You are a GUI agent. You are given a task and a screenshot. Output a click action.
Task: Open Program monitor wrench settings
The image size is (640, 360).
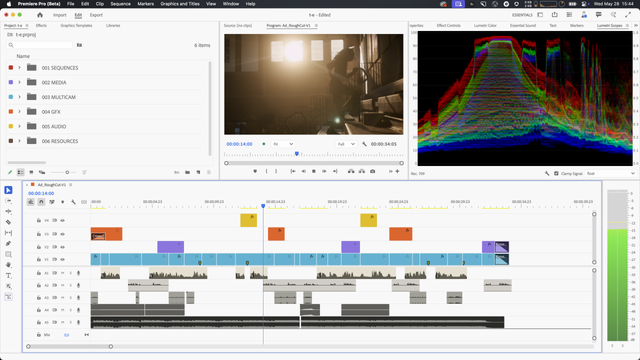tap(364, 144)
